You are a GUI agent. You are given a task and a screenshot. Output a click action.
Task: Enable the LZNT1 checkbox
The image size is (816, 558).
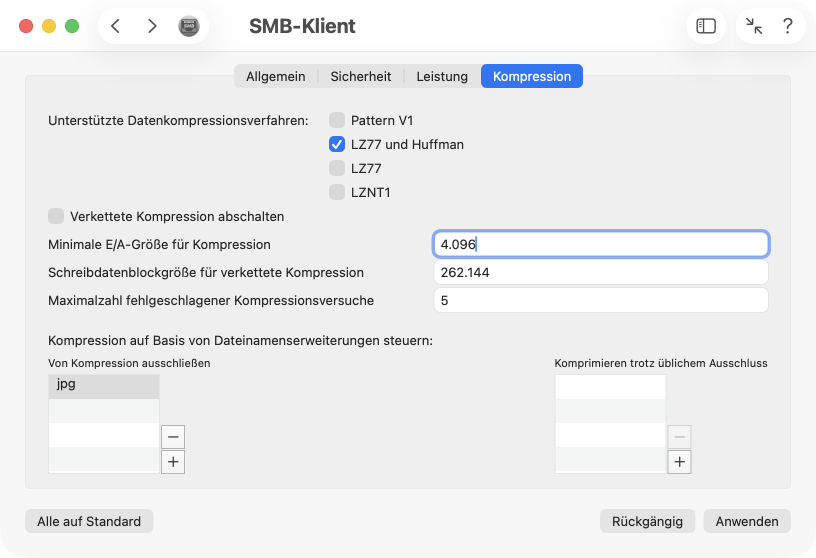tap(337, 192)
